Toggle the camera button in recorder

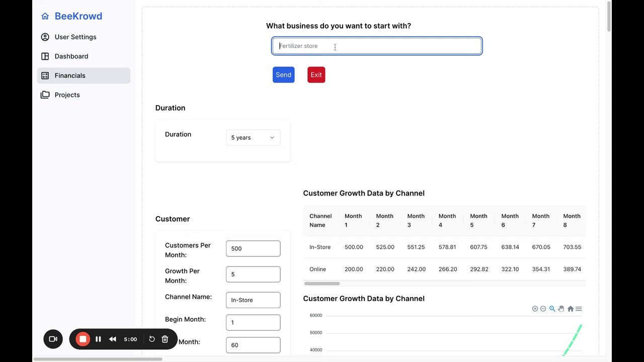tap(53, 339)
